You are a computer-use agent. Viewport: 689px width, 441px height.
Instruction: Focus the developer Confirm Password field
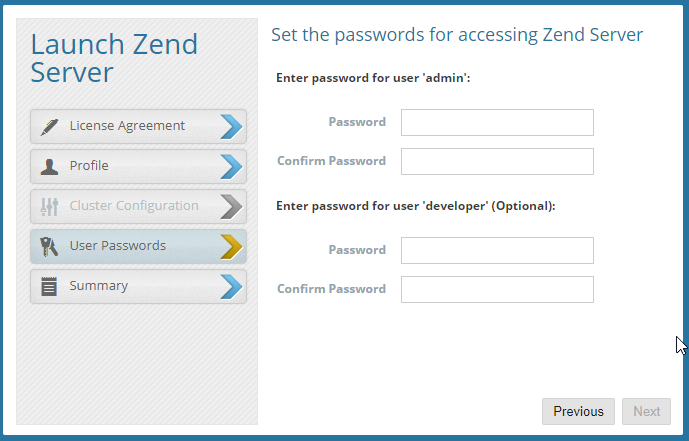497,289
